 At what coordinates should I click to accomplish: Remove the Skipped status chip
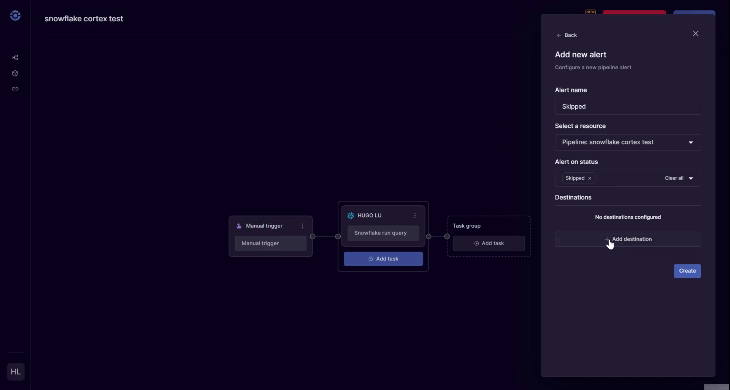[x=589, y=178]
